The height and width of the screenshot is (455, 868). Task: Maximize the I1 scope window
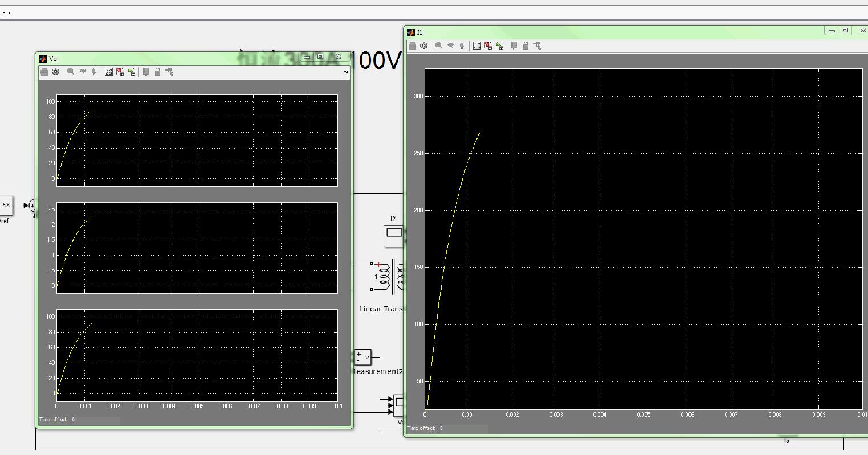(x=846, y=30)
